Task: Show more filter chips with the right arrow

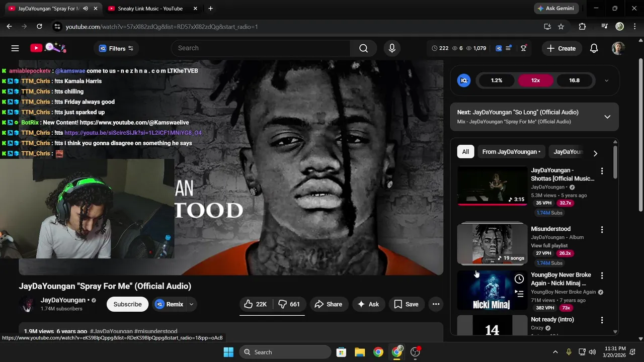Action: tap(595, 153)
